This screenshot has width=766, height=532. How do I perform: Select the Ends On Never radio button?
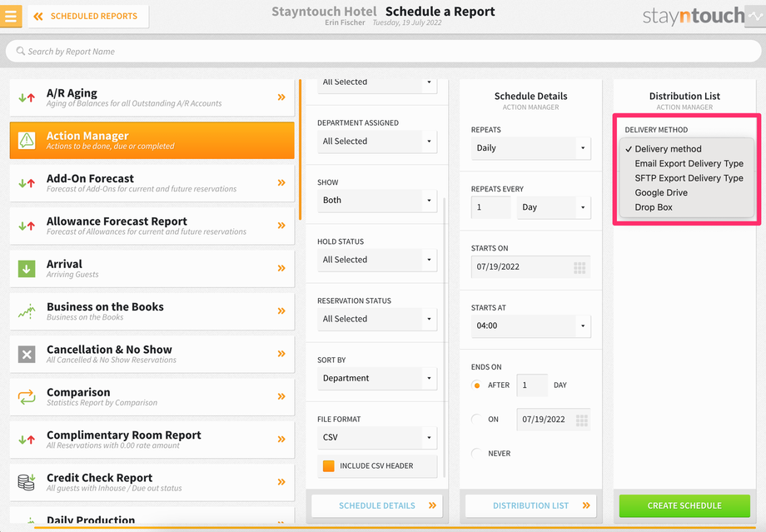477,454
